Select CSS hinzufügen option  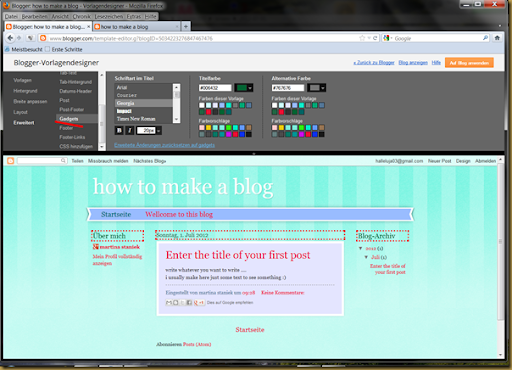76,146
